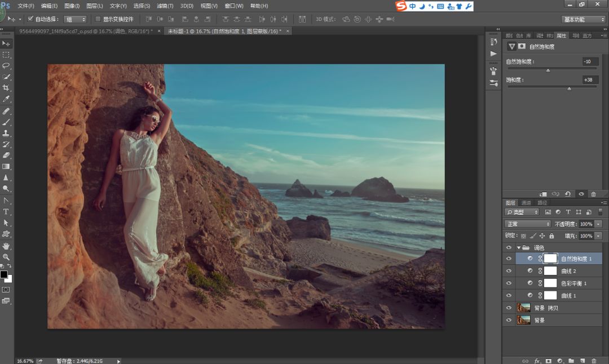Pick the Eyedropper tool
Screen dimensions: 609x364
[x=6, y=99]
